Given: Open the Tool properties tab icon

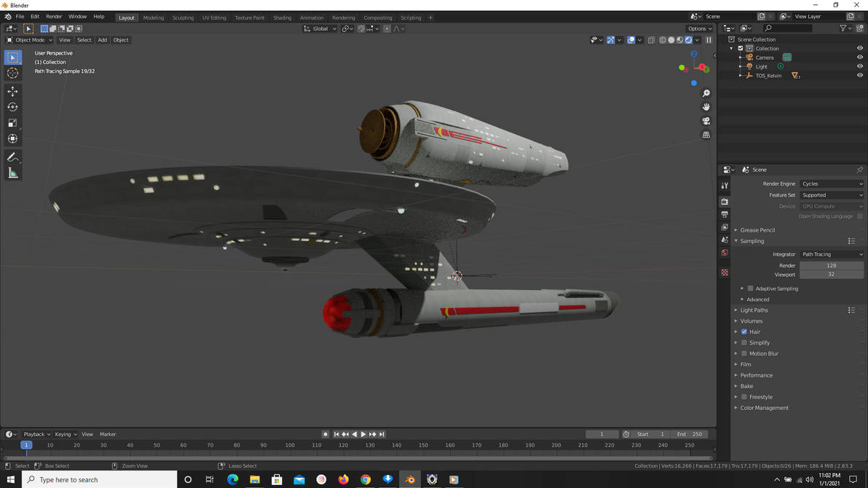Looking at the screenshot, I should (x=725, y=186).
